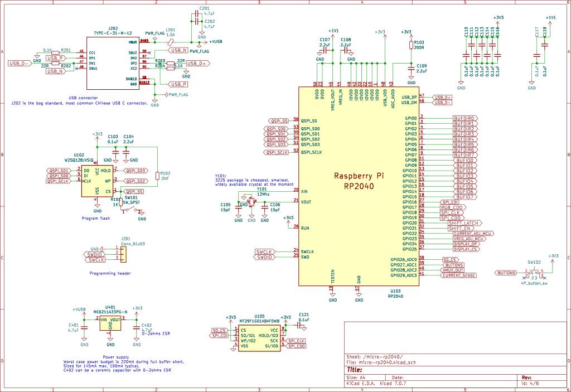Click the C401 4.7uF capacitor label
This screenshot has height=392, width=571.
coord(73,327)
